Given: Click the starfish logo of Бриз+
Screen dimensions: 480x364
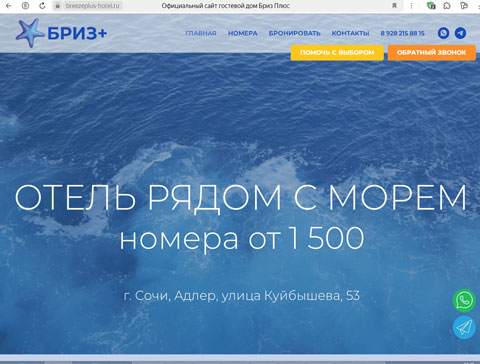Looking at the screenshot, I should point(29,33).
